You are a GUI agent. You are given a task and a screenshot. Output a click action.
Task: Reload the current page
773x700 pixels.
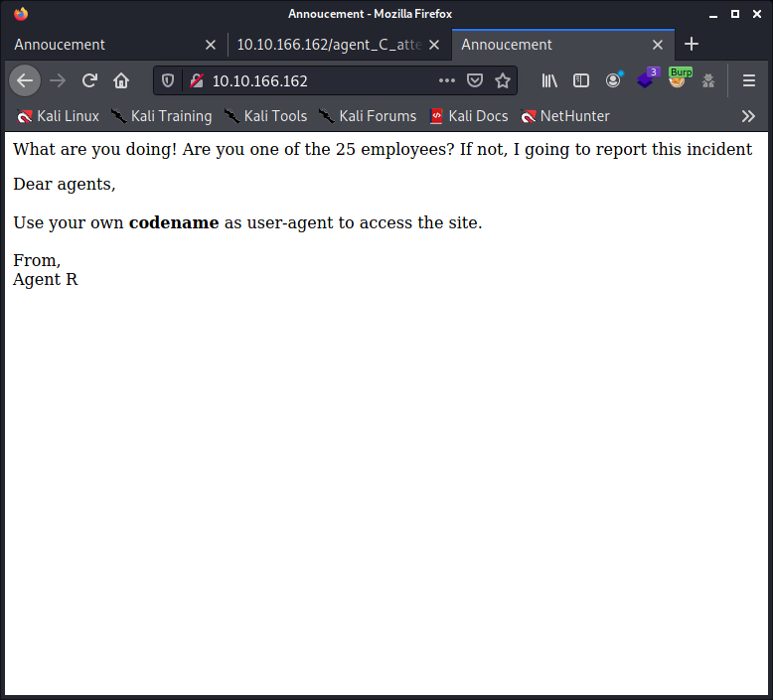89,80
